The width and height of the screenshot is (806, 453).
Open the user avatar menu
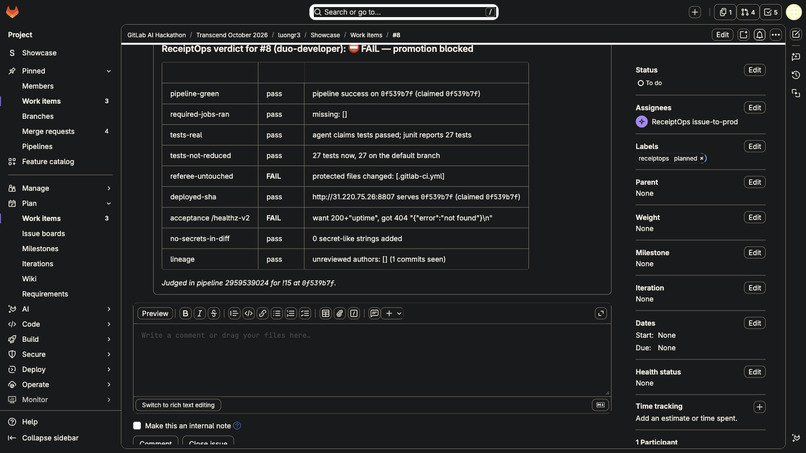793,12
